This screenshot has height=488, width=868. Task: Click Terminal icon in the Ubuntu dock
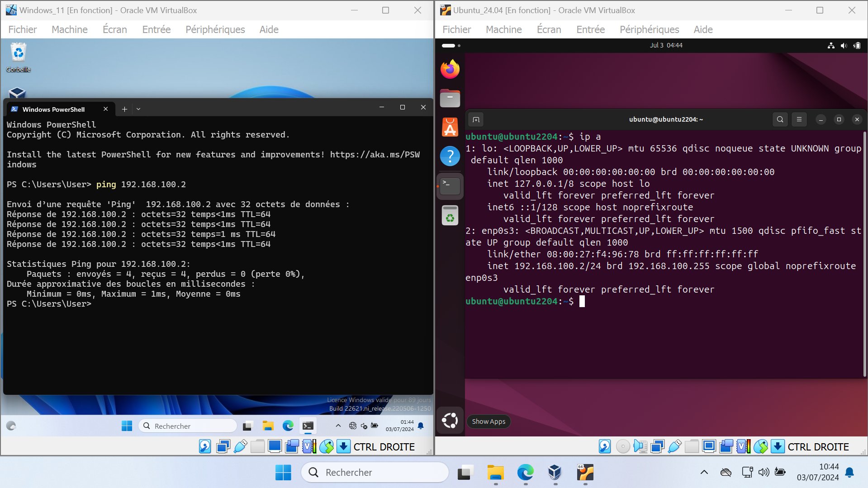pos(450,186)
